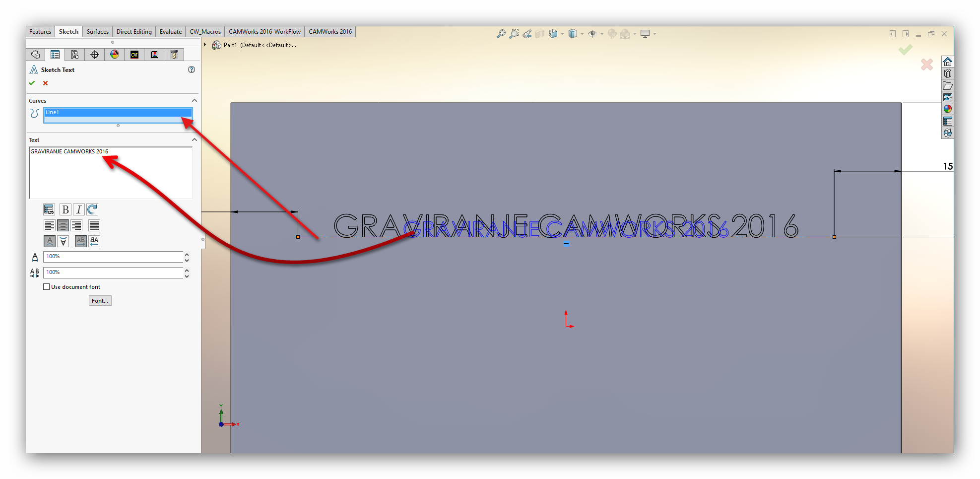The height and width of the screenshot is (479, 980).
Task: Open the Display Style dropdown arrow
Action: [583, 34]
